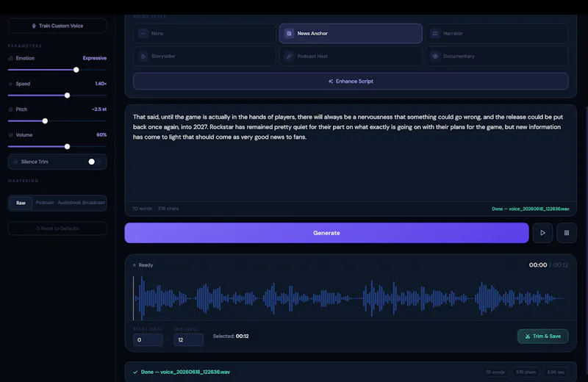Click the 376 chars count under script
588x382 pixels.
point(168,209)
